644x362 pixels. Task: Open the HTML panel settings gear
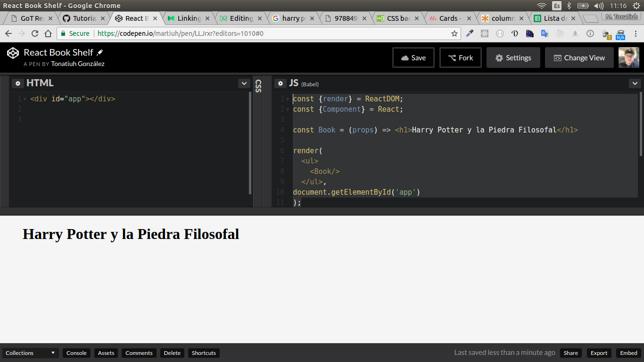click(17, 83)
